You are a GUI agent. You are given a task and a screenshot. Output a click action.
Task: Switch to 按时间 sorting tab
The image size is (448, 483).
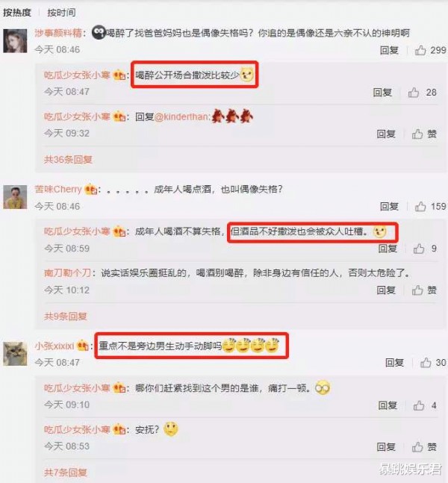tap(61, 13)
